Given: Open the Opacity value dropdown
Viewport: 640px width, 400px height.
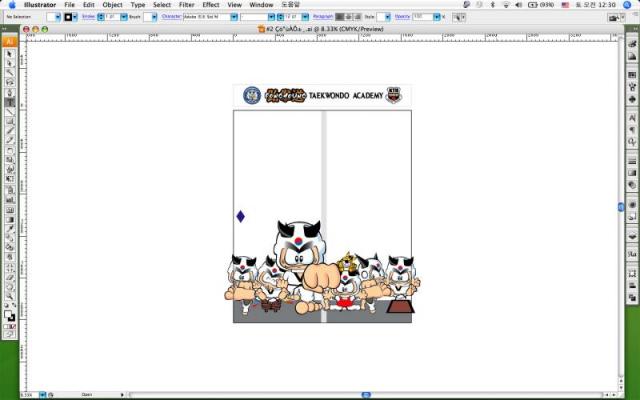Looking at the screenshot, I should [x=437, y=17].
